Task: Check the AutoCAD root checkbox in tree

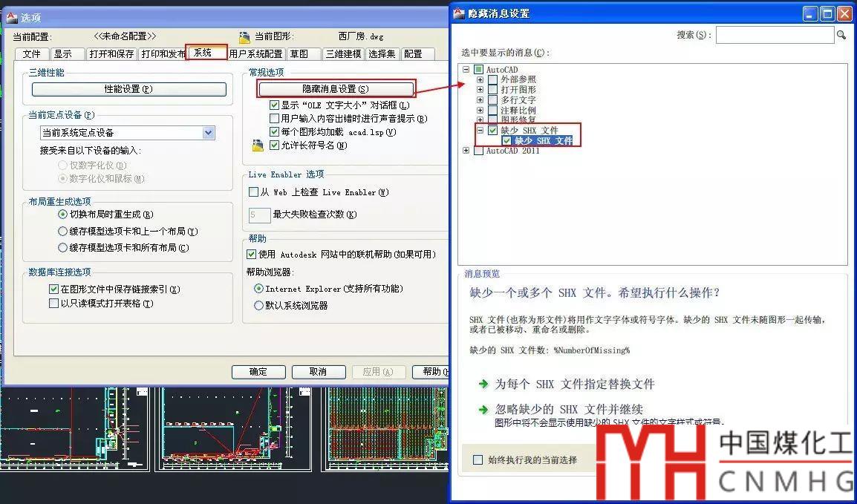Action: tap(479, 69)
